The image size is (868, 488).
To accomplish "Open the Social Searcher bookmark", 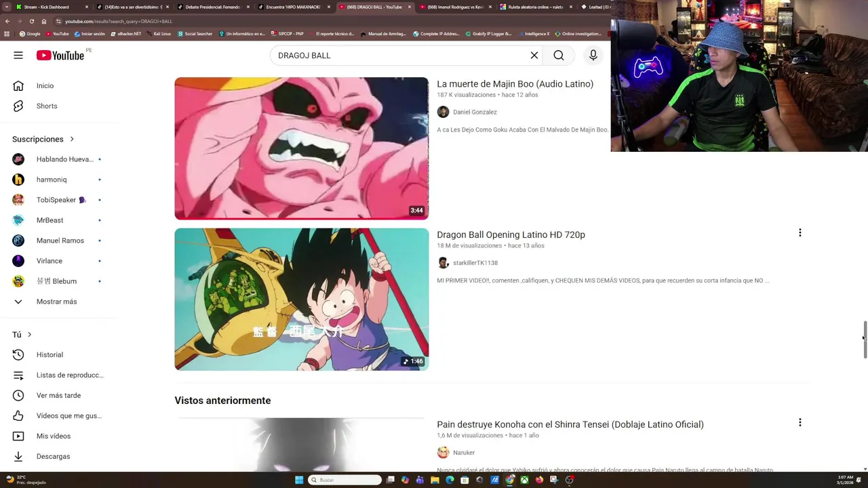I will pyautogui.click(x=195, y=33).
